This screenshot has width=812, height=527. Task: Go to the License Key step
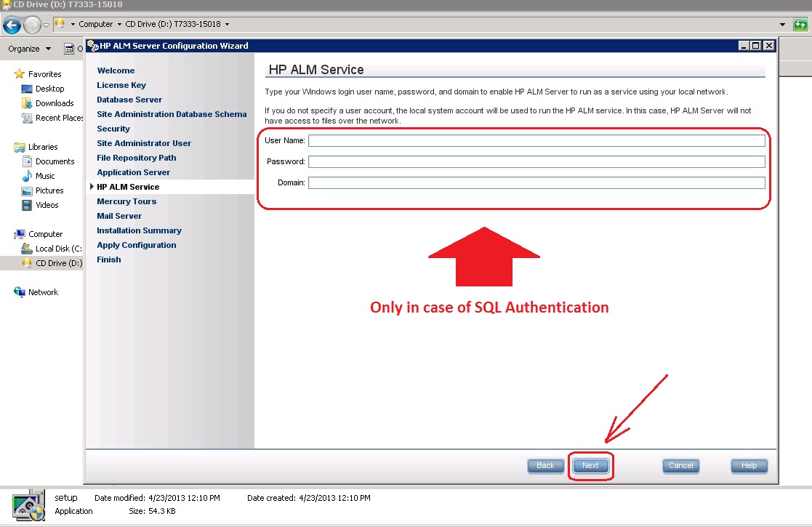(x=121, y=85)
